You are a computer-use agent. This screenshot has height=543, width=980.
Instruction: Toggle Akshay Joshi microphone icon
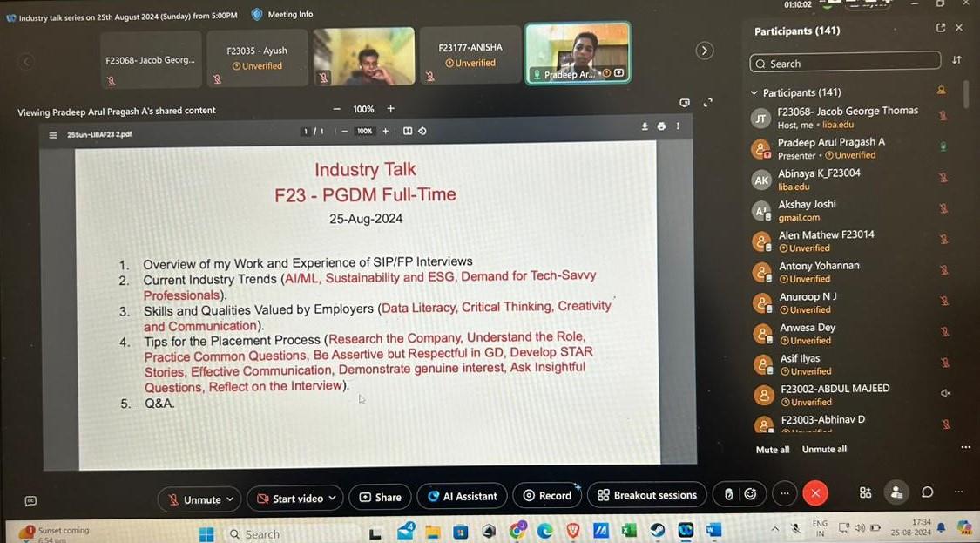click(x=943, y=208)
